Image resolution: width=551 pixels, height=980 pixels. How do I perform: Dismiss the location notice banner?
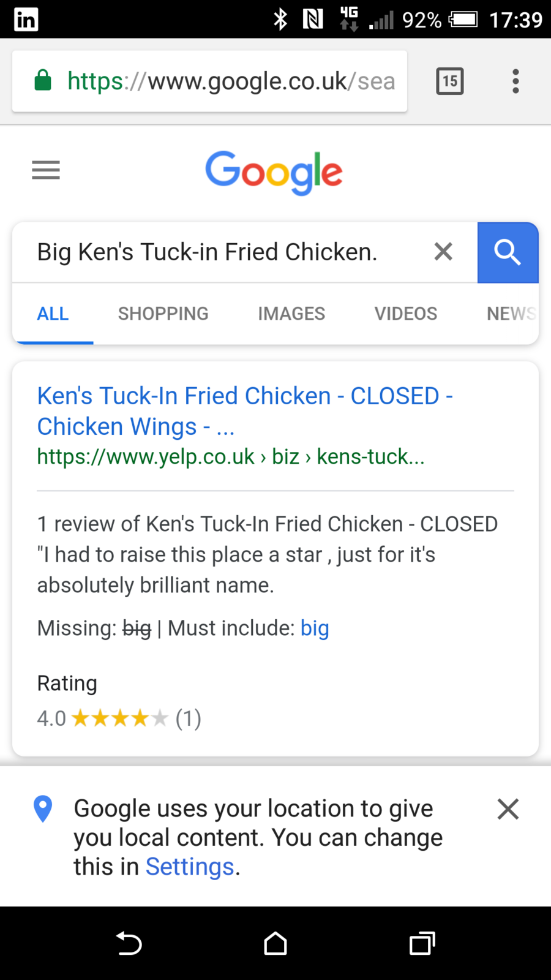[508, 809]
